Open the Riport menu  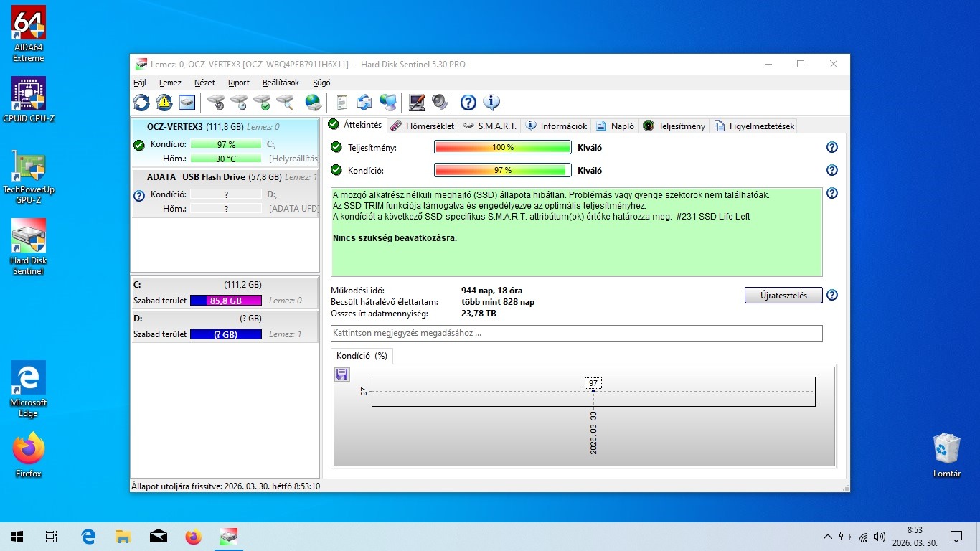tap(239, 83)
